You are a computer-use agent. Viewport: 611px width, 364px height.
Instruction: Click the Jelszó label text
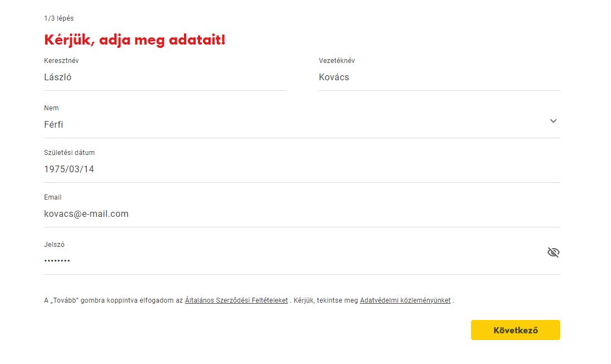54,245
